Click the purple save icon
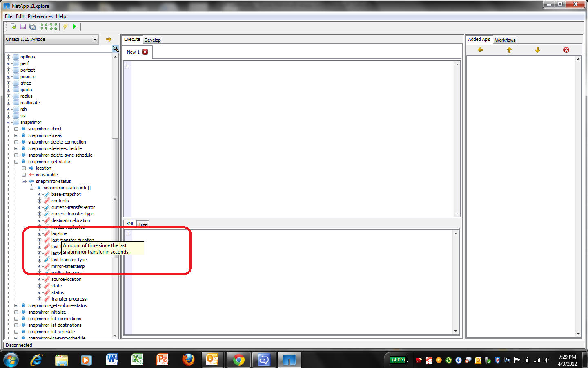Image resolution: width=588 pixels, height=368 pixels. coord(23,27)
